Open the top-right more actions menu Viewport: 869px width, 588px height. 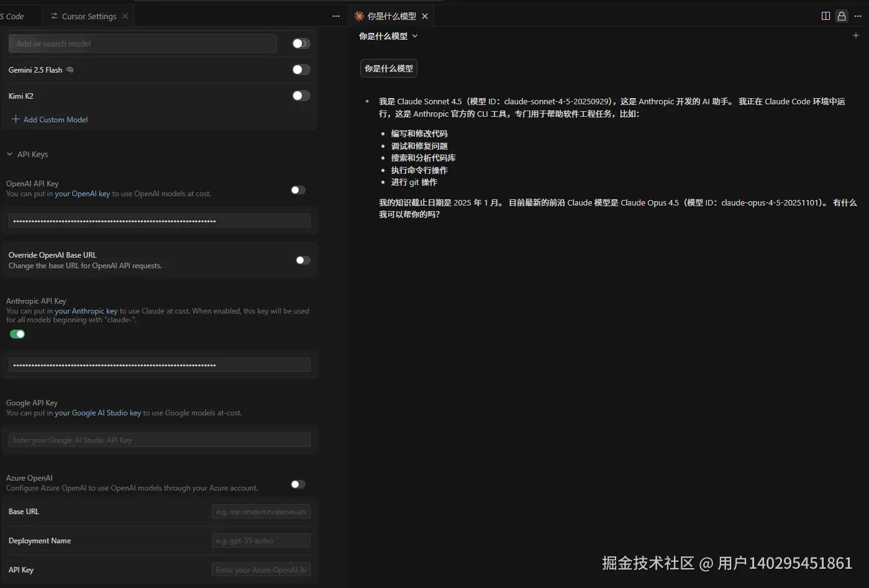coord(858,16)
